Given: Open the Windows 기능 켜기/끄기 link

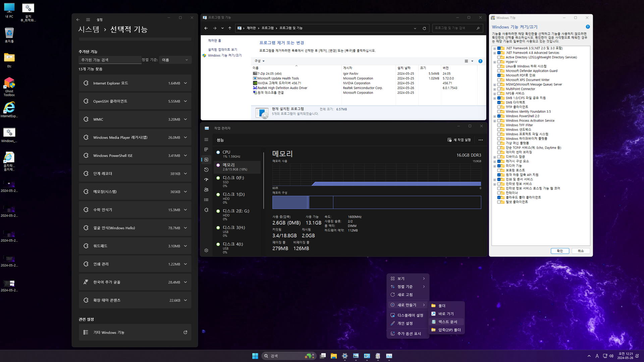Looking at the screenshot, I should [224, 56].
